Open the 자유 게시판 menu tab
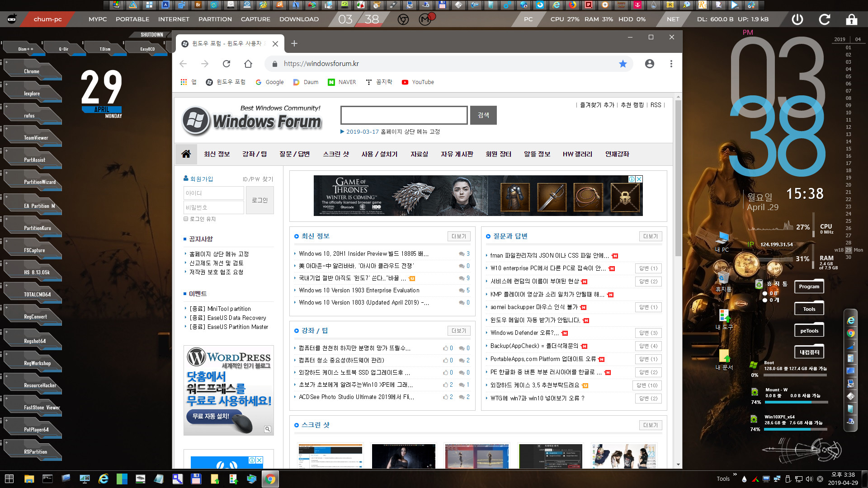Image resolution: width=868 pixels, height=488 pixels. click(457, 154)
